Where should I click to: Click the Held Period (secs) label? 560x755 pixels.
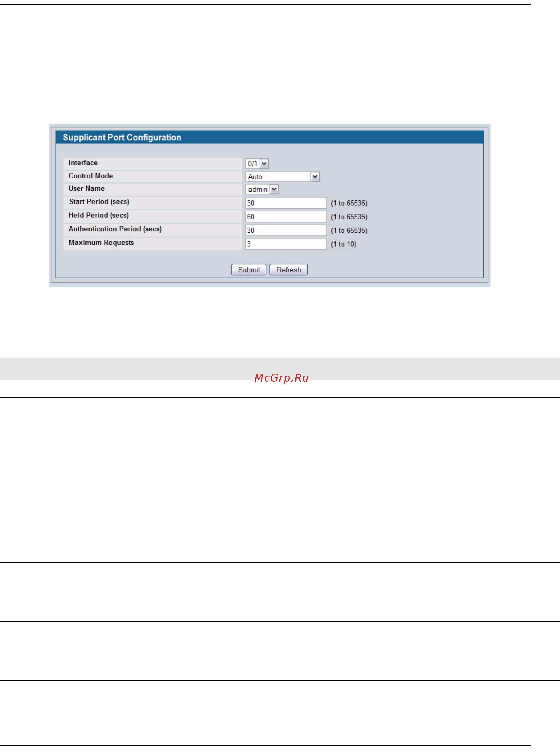pos(99,215)
